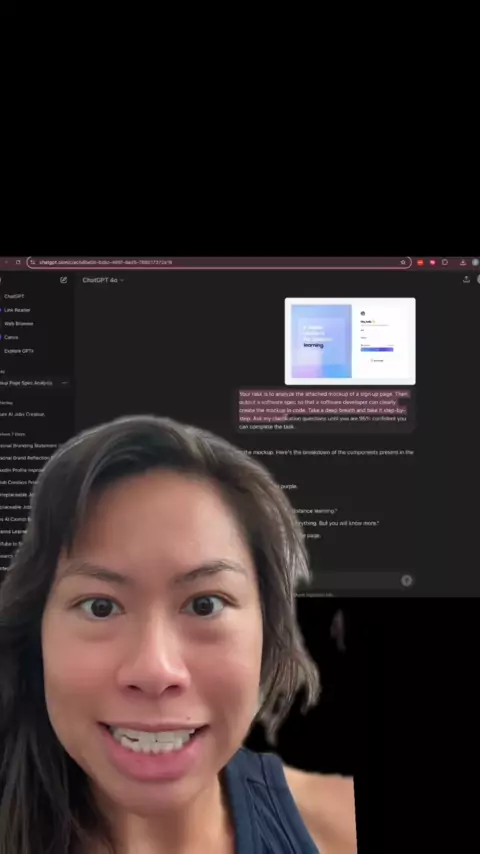Open options menu for Page Spec Analysis chat
The height and width of the screenshot is (854, 480).
point(65,383)
